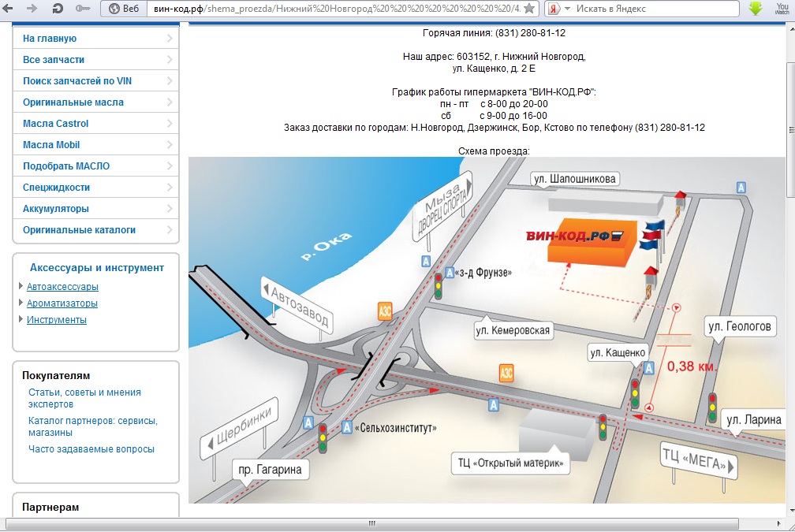The width and height of the screenshot is (795, 532).
Task: Open Инструменты link
Action: coord(56,320)
